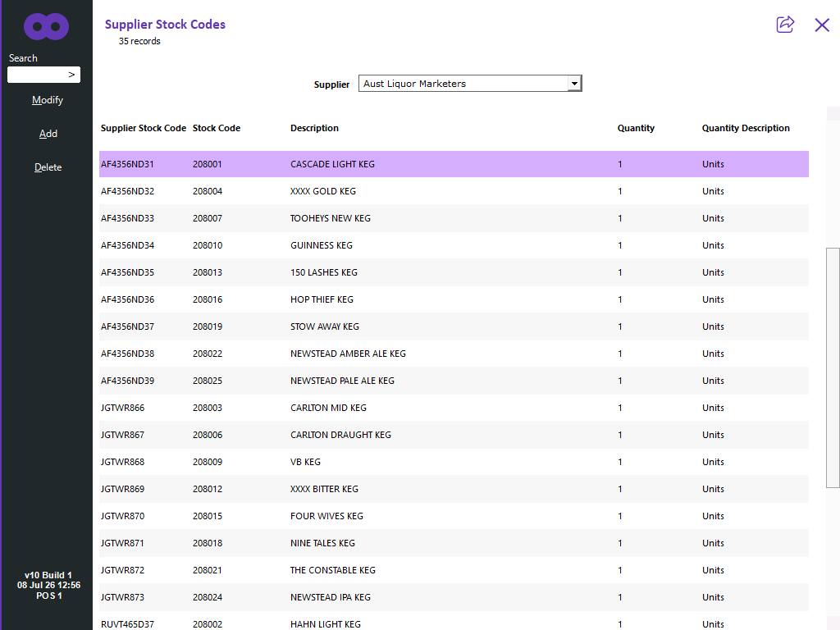
Task: Open the export/share icon
Action: [x=785, y=25]
